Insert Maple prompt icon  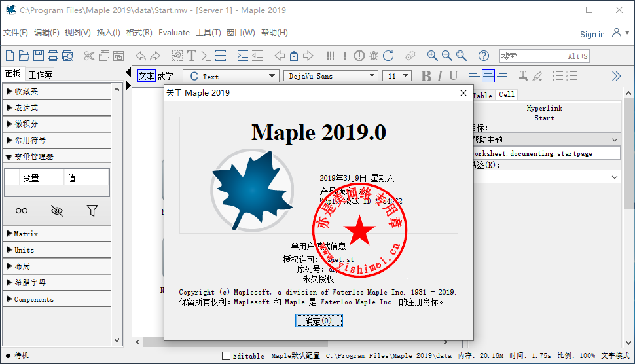pos(206,56)
